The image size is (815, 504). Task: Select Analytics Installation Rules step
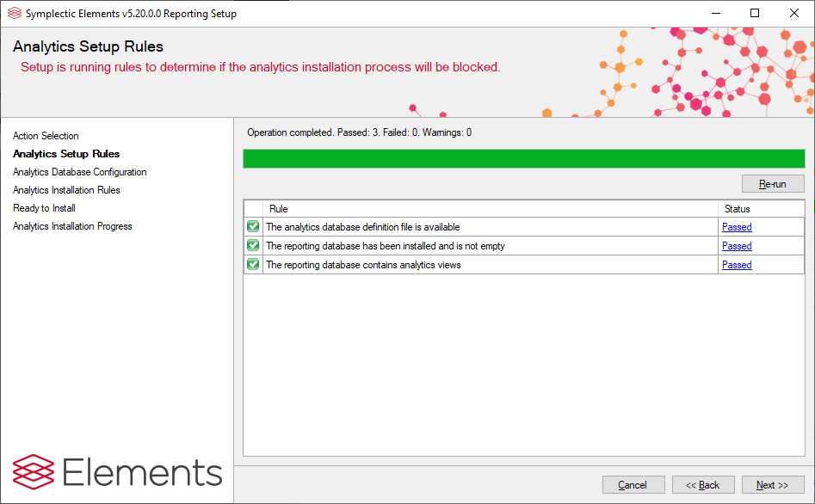66,190
